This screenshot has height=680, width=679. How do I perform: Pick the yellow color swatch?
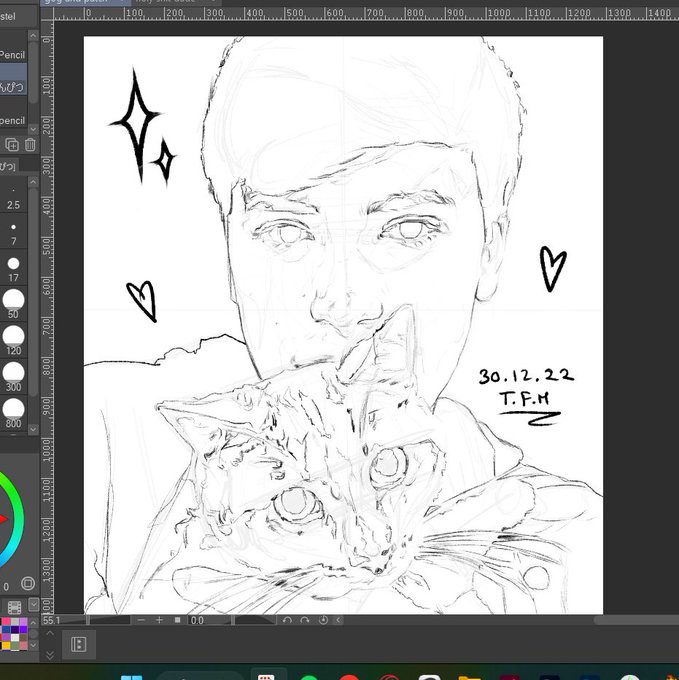click(6, 645)
